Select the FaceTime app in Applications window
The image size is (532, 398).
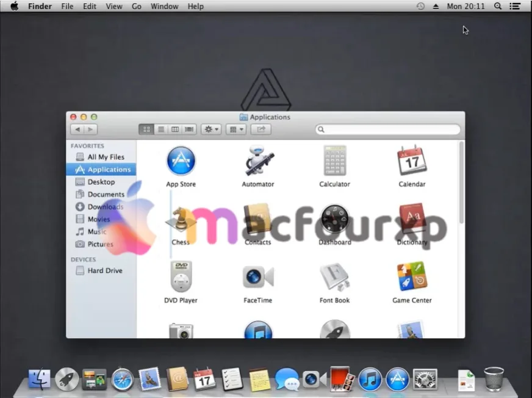(x=258, y=277)
